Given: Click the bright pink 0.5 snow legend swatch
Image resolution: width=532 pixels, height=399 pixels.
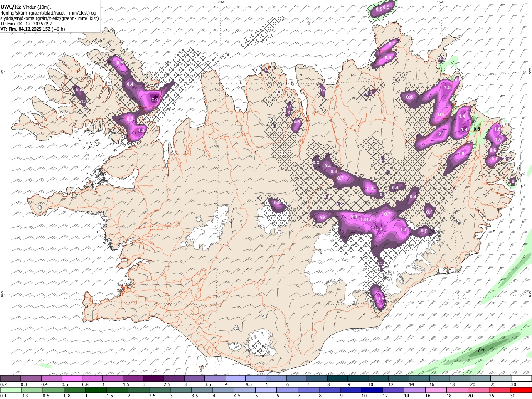Looking at the screenshot, I should pyautogui.click(x=72, y=378).
